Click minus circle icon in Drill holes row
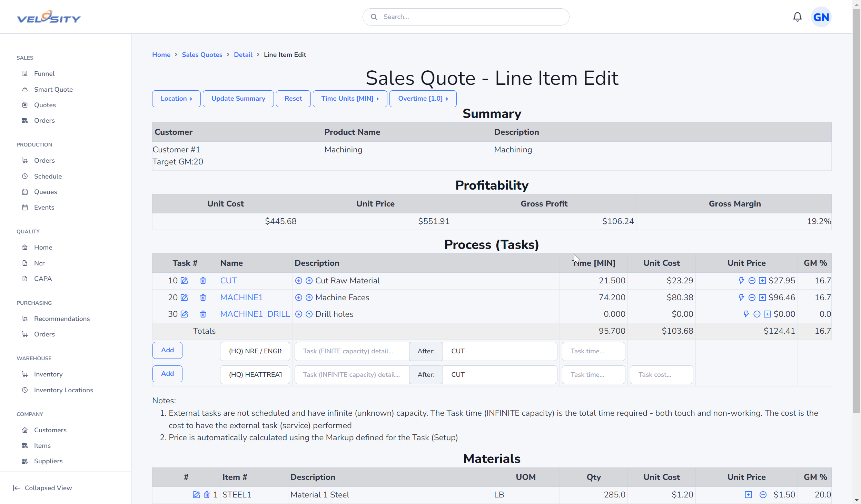The image size is (861, 504). (x=757, y=314)
